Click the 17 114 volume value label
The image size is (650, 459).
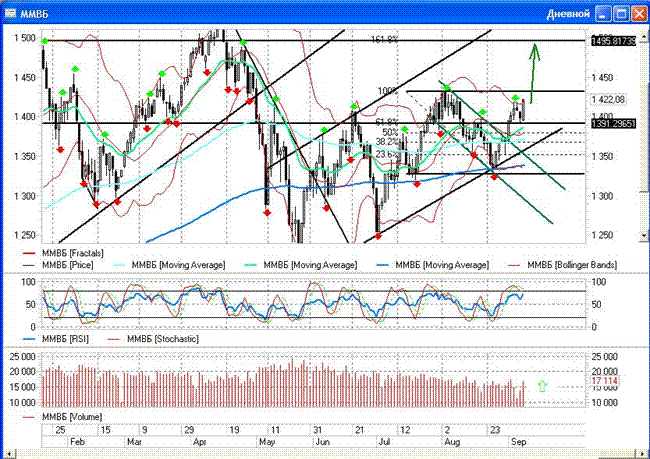604,381
